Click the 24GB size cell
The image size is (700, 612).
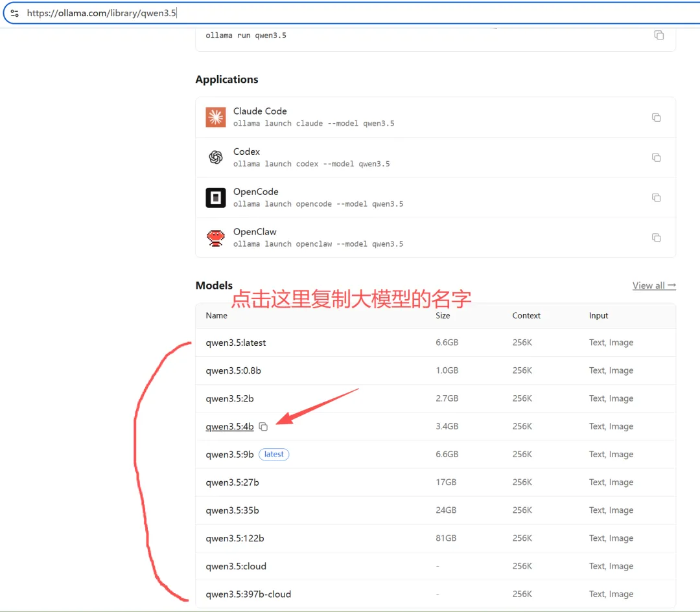[446, 510]
